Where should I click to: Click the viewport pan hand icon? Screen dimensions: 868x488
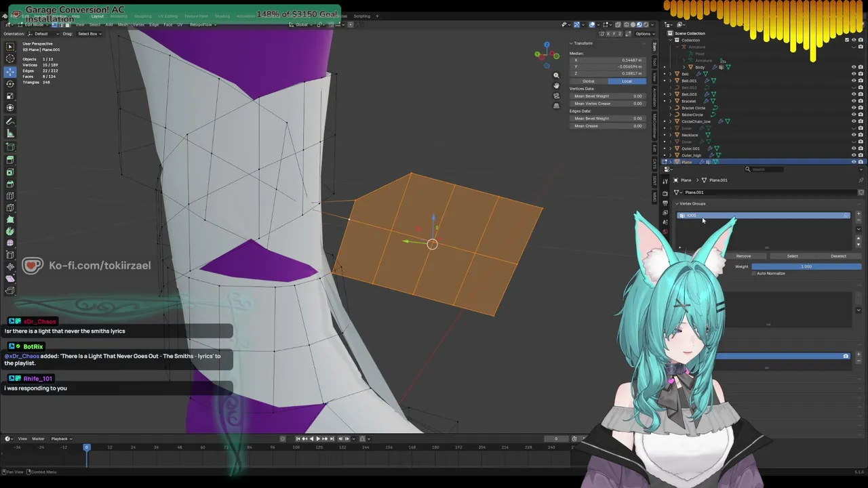click(x=556, y=85)
